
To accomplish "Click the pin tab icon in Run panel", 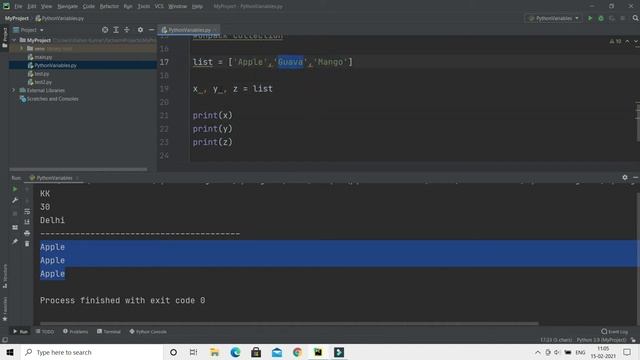I will pos(15,242).
